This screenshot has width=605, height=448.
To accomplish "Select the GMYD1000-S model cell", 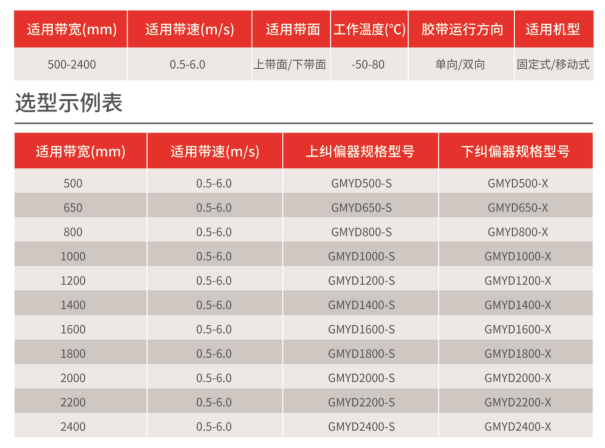I will tap(361, 256).
